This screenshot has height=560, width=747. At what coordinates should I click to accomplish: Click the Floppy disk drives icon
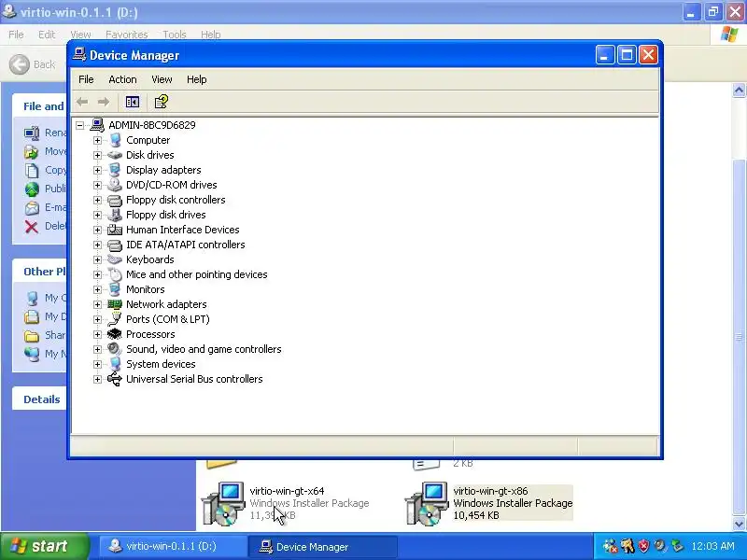115,215
